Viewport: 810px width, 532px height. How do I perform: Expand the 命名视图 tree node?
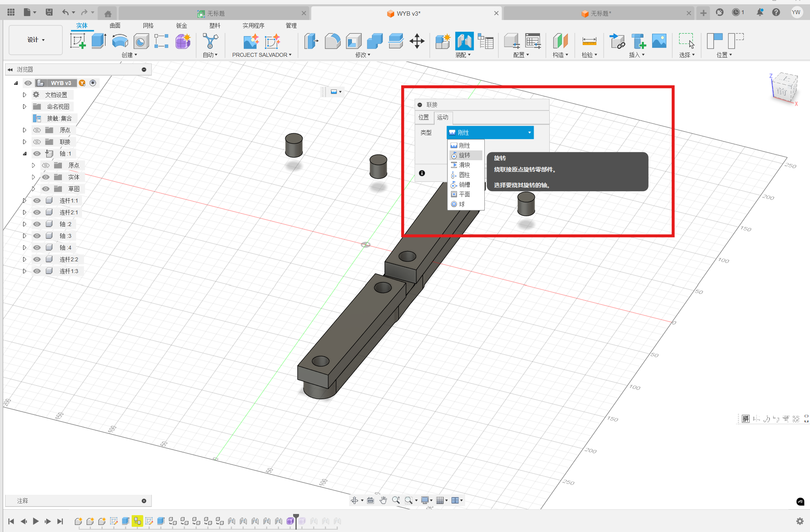pos(24,107)
